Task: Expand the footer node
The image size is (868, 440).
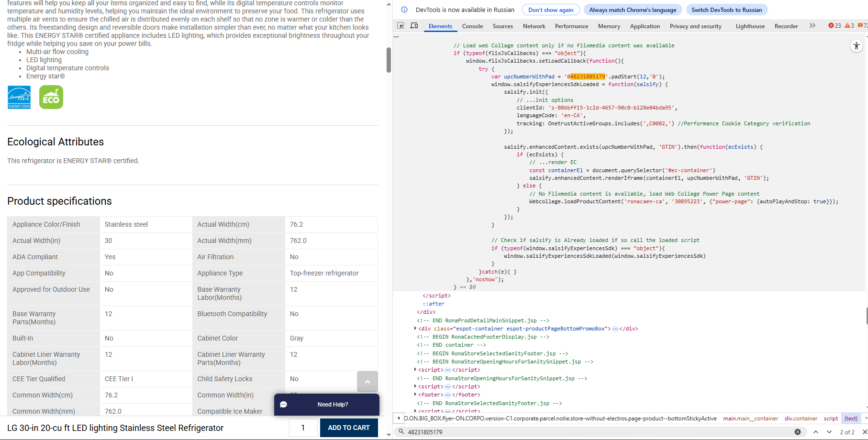Action: tap(415, 395)
